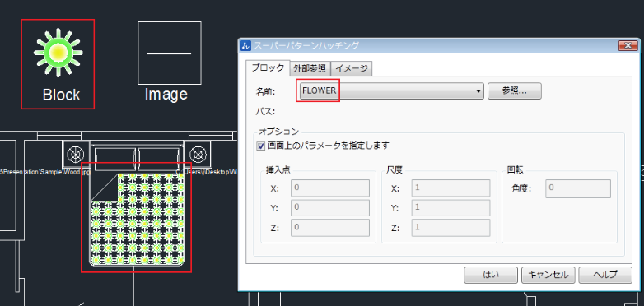
Task: Click the right pillow on the bed
Action: (x=159, y=160)
